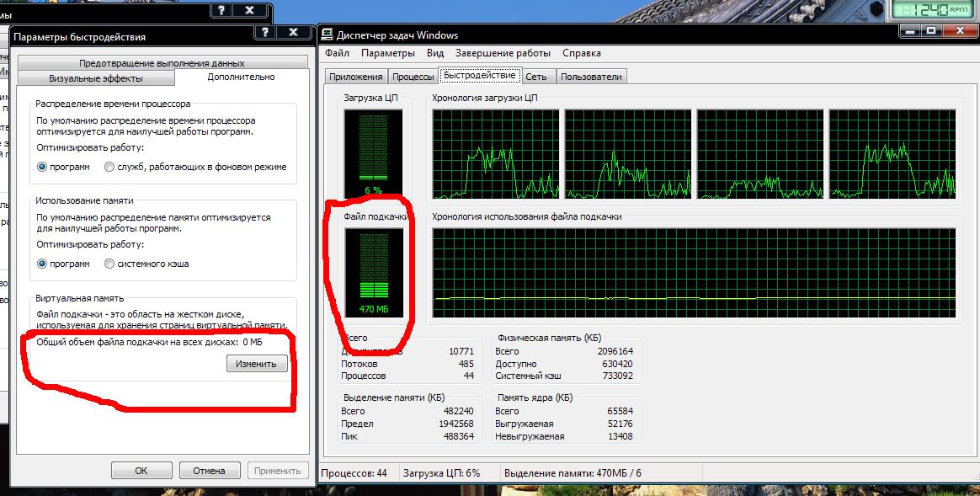Close the Параметры быстродействия dialog

[x=293, y=33]
